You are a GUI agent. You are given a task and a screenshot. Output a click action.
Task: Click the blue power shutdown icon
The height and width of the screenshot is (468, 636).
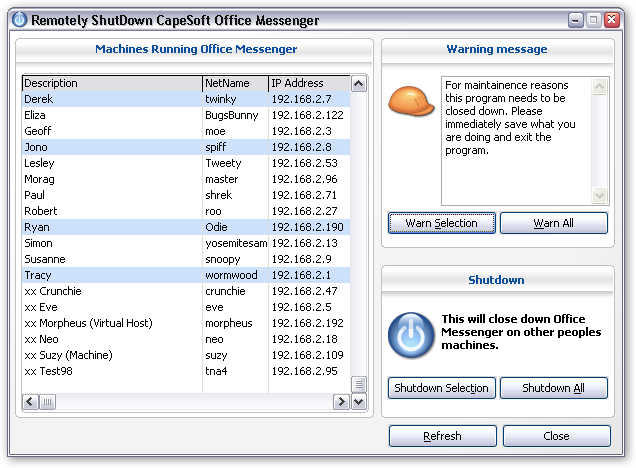408,332
